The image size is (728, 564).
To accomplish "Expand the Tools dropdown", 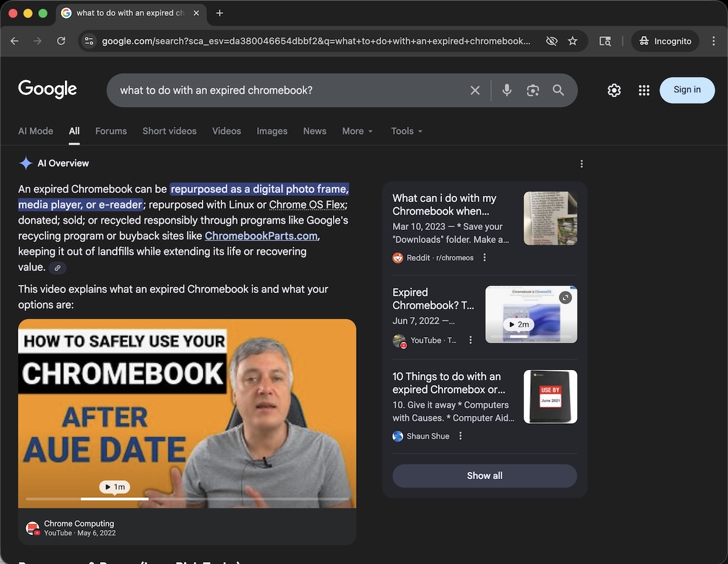I will point(406,131).
